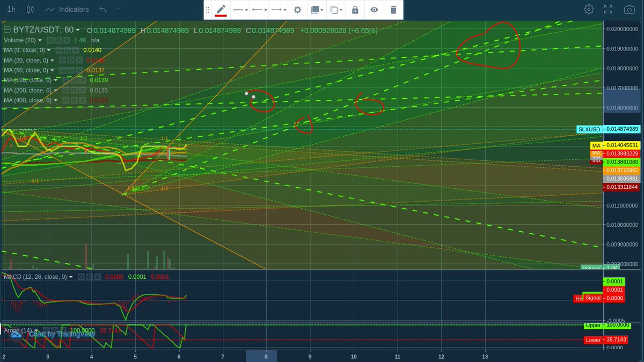Hide the MA (100, close, 0) indicator
Image resolution: width=644 pixels, height=362 pixels.
(65, 80)
